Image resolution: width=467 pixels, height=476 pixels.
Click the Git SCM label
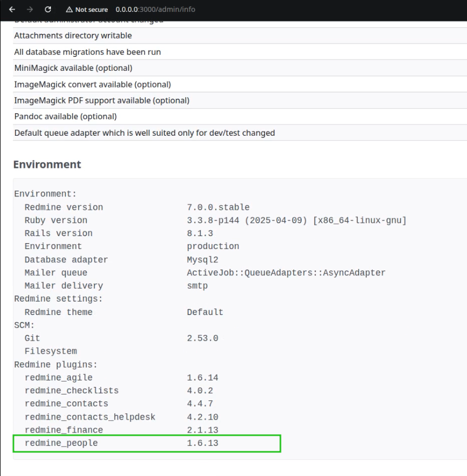[32, 339]
